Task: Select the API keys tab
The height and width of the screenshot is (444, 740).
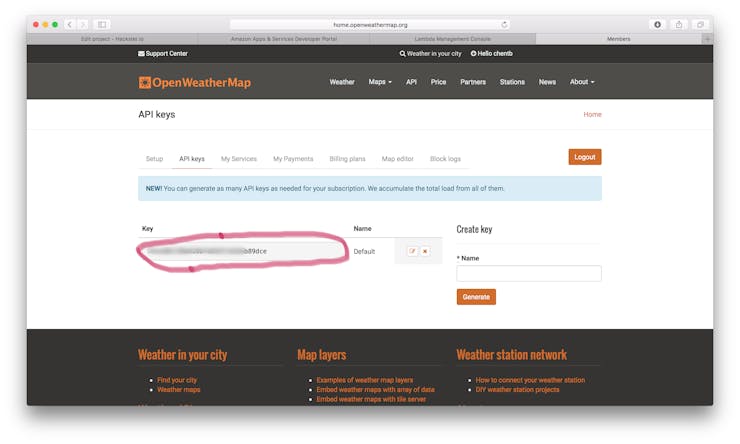Action: pyautogui.click(x=192, y=159)
